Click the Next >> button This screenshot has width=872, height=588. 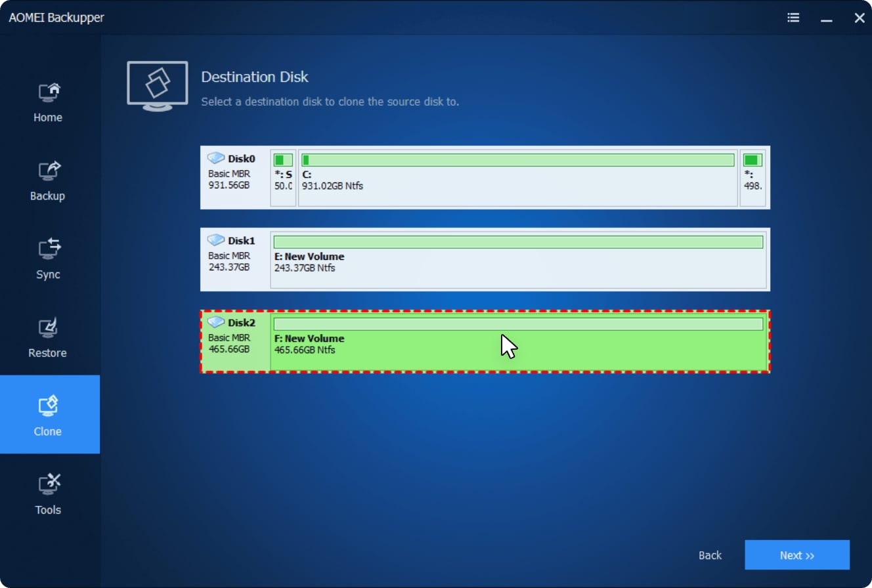[796, 555]
